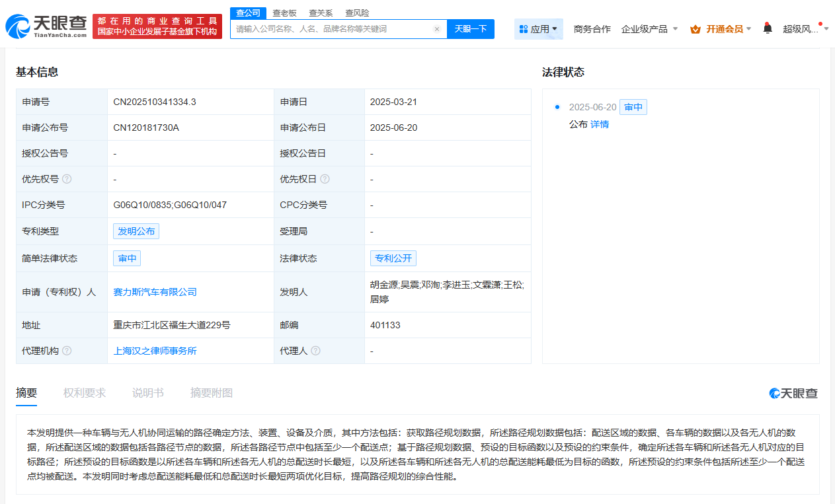Click the help icon beside 代理机构
This screenshot has height=504, width=835.
tap(67, 351)
